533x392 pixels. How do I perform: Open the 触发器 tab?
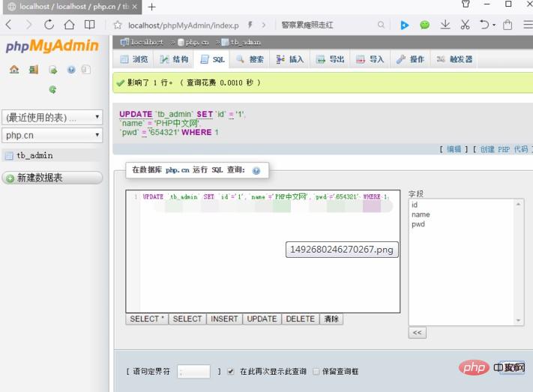coord(454,59)
